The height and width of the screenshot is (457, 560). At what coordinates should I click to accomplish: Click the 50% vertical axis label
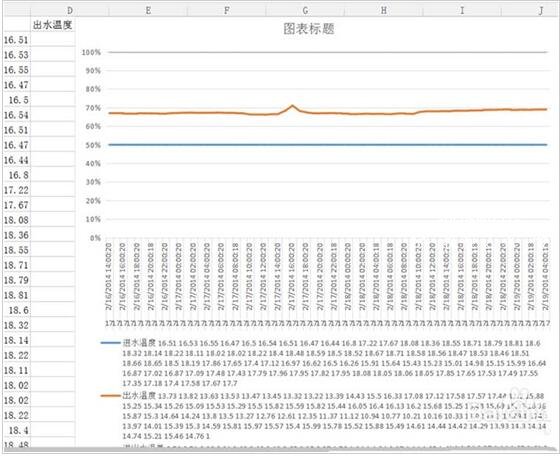tap(93, 145)
